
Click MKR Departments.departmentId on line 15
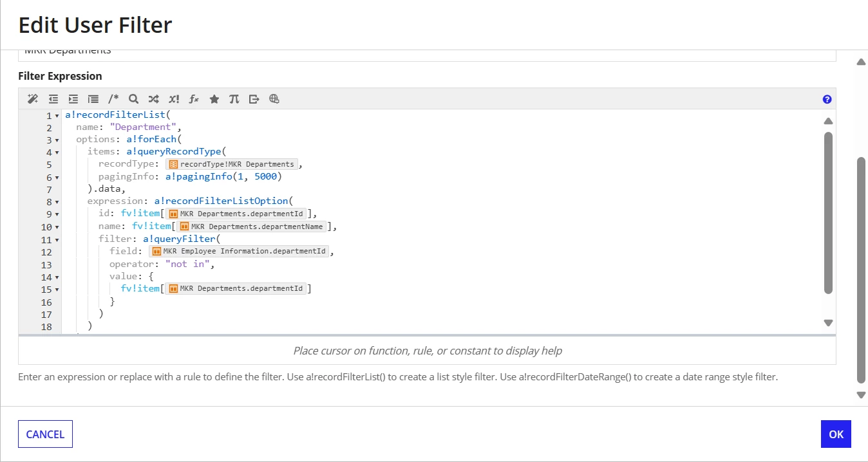236,288
